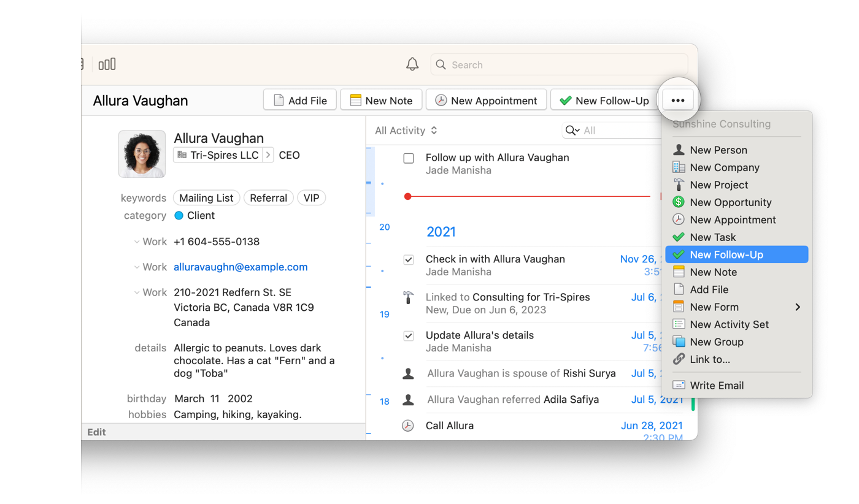Pick New Appointment in the dropdown menu

[x=737, y=220]
